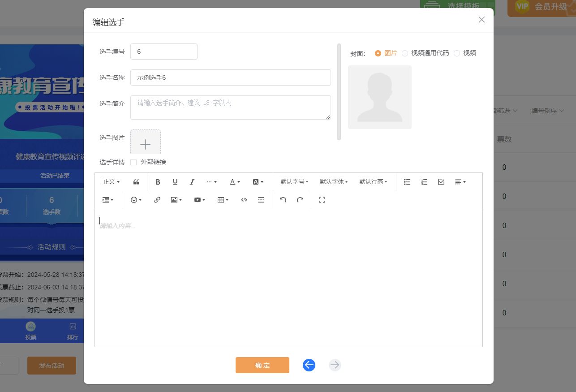Image resolution: width=576 pixels, height=392 pixels.
Task: Insert a hyperlink using link icon
Action: pos(157,200)
